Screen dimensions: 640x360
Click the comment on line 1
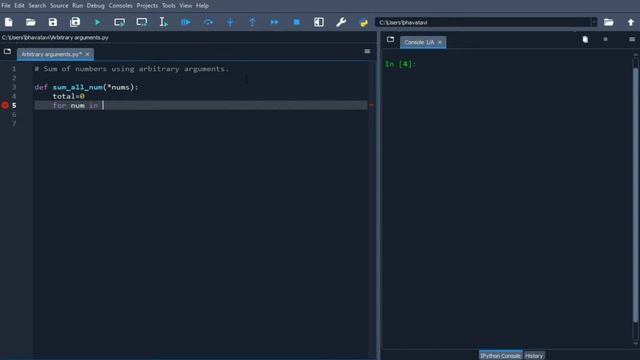[131, 69]
